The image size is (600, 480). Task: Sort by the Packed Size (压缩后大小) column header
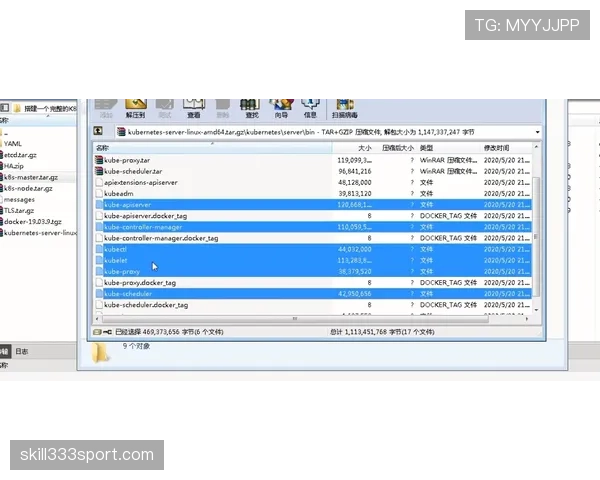396,148
